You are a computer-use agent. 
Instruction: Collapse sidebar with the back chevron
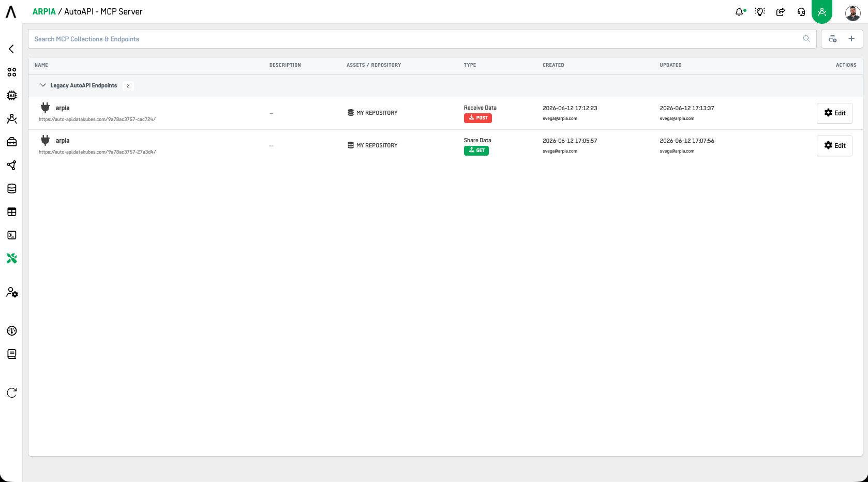pyautogui.click(x=11, y=49)
